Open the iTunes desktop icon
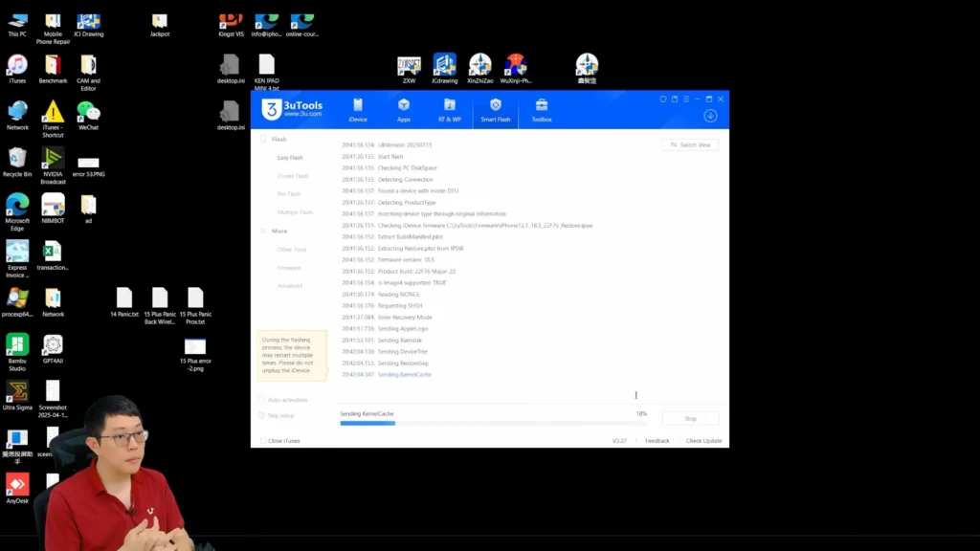Viewport: 980px width, 551px height. (17, 69)
